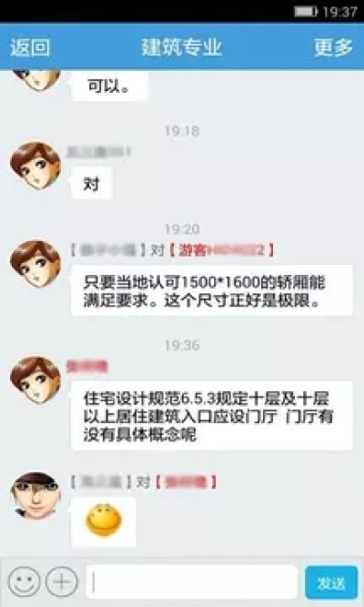Tap the 可以。 message bubble
This screenshot has width=364, height=607.
pyautogui.click(x=109, y=86)
